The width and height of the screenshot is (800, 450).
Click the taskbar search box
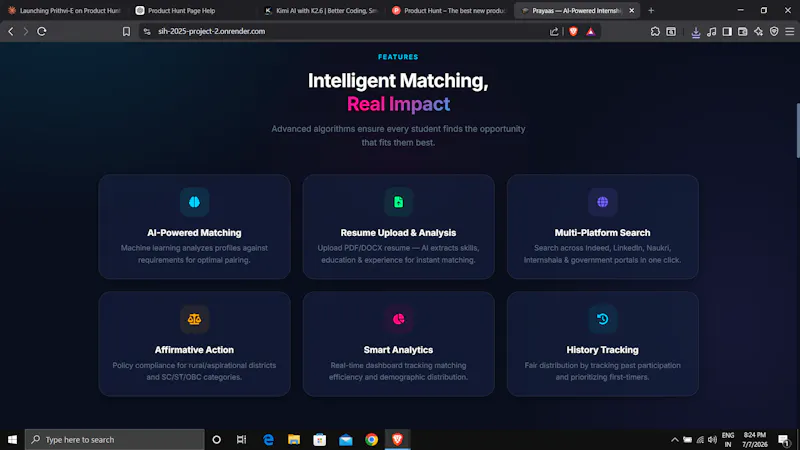click(115, 439)
